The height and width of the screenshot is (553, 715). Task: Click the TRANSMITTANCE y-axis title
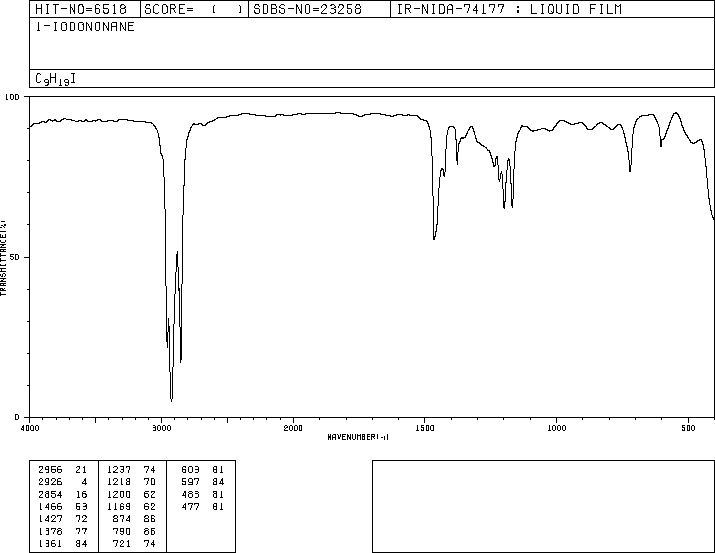tap(3, 258)
